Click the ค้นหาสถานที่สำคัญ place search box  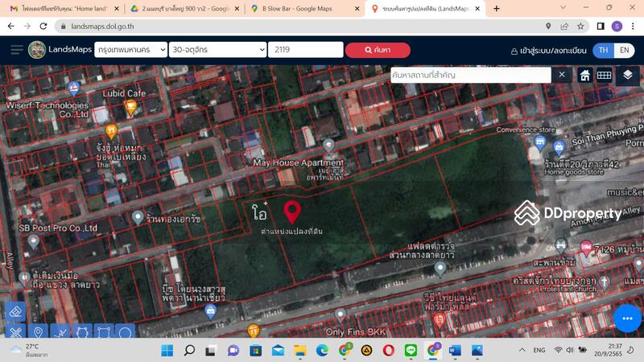(470, 75)
